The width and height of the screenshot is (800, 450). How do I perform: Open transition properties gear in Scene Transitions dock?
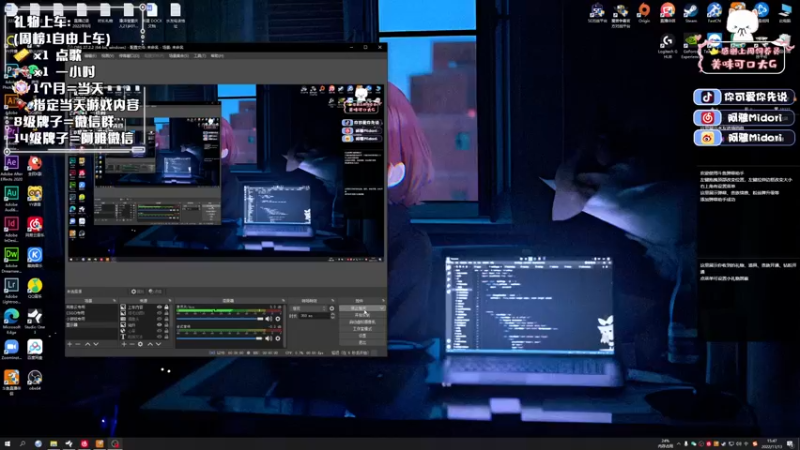[x=332, y=308]
